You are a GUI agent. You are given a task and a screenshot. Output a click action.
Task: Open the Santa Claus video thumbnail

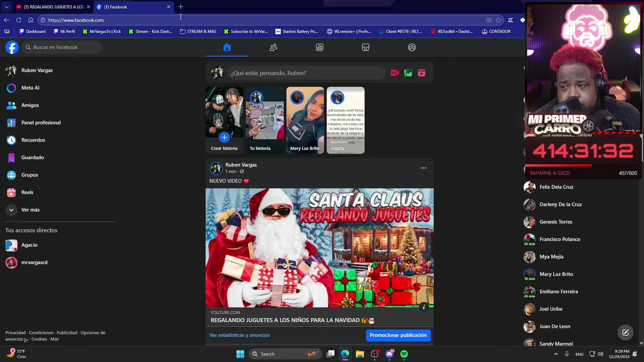319,248
